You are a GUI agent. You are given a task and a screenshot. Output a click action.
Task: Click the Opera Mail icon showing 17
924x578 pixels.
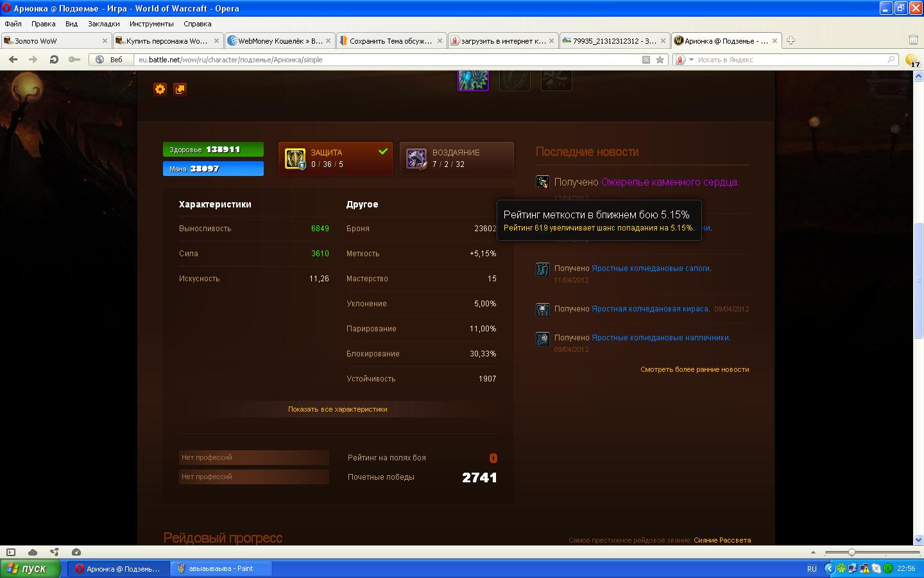pyautogui.click(x=912, y=60)
